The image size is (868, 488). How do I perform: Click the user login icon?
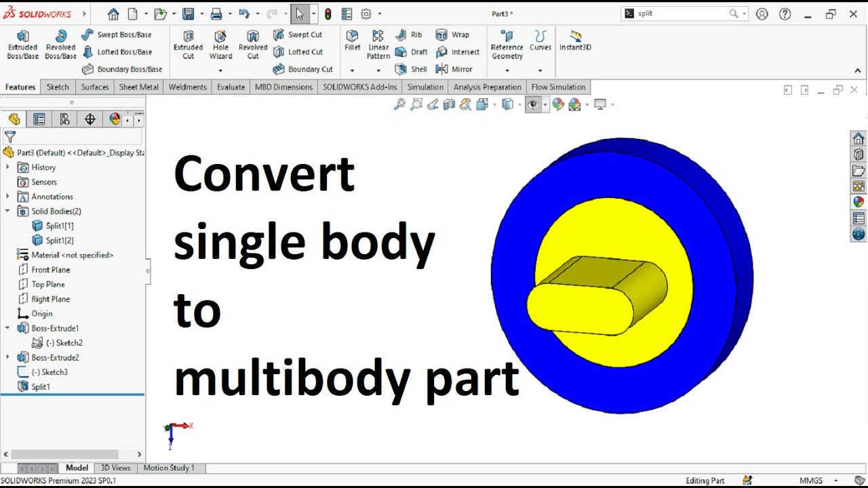tap(762, 14)
